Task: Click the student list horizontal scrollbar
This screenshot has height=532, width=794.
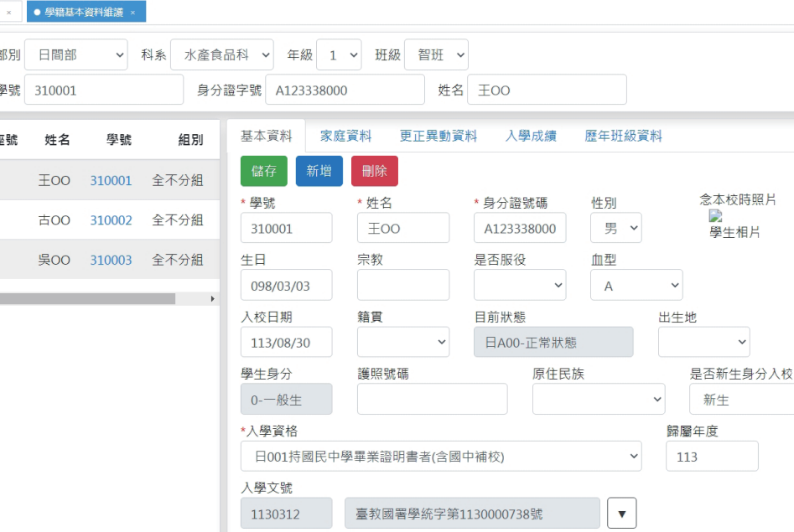Action: (87, 299)
